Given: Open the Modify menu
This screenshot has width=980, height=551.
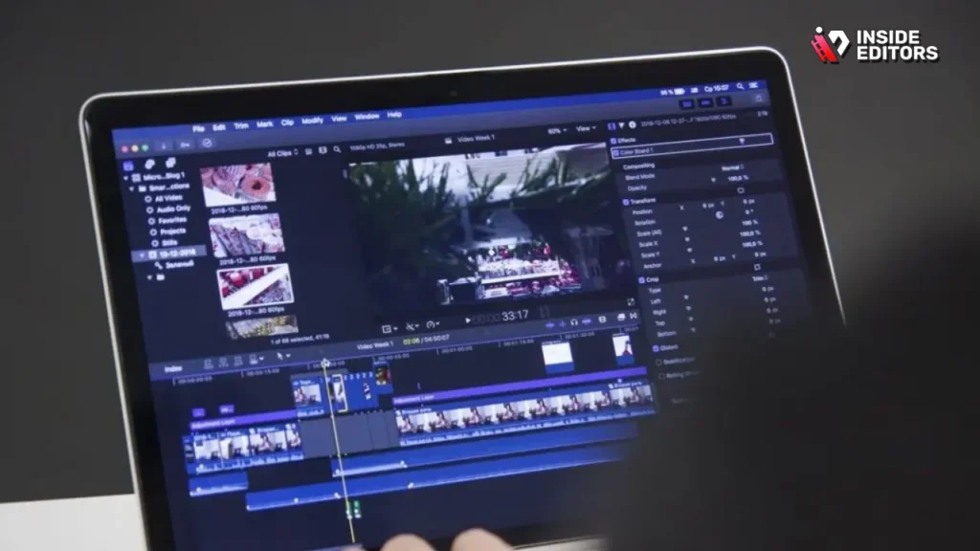Looking at the screenshot, I should [x=312, y=121].
